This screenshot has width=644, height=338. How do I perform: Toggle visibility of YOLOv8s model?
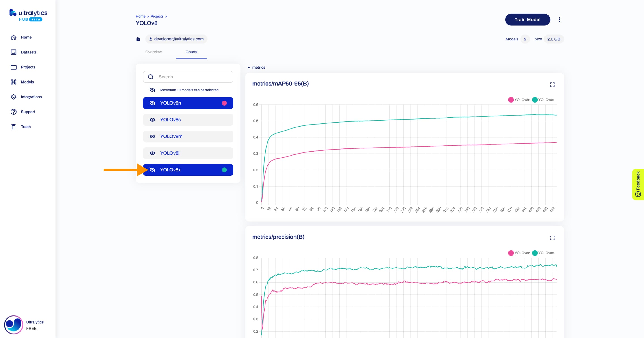coord(153,120)
